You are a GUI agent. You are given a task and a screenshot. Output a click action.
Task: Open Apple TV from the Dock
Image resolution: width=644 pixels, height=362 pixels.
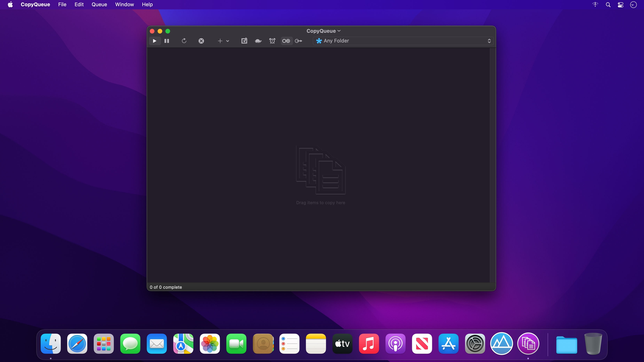tap(342, 344)
